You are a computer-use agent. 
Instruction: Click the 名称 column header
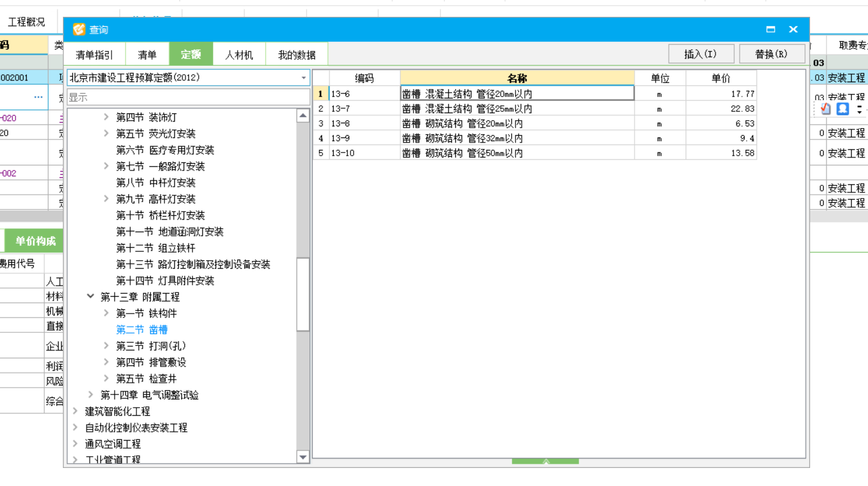coord(517,78)
